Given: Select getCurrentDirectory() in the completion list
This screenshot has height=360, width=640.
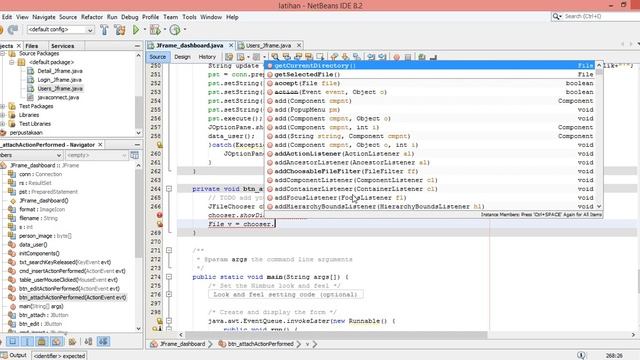Looking at the screenshot, I should click(x=431, y=65).
